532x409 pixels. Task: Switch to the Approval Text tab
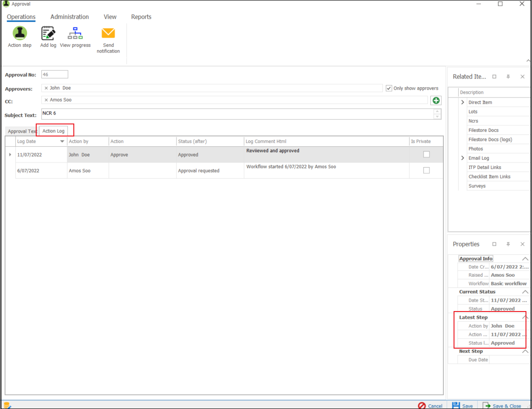[22, 131]
